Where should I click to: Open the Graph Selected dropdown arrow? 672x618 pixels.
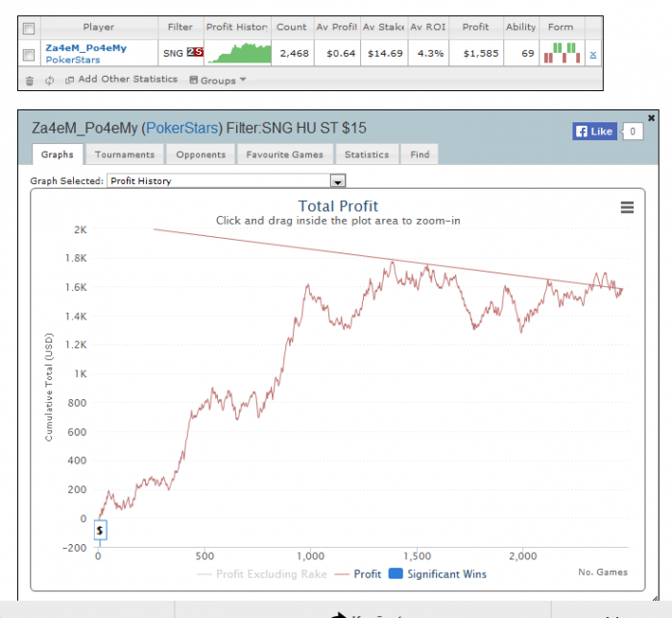(x=338, y=181)
